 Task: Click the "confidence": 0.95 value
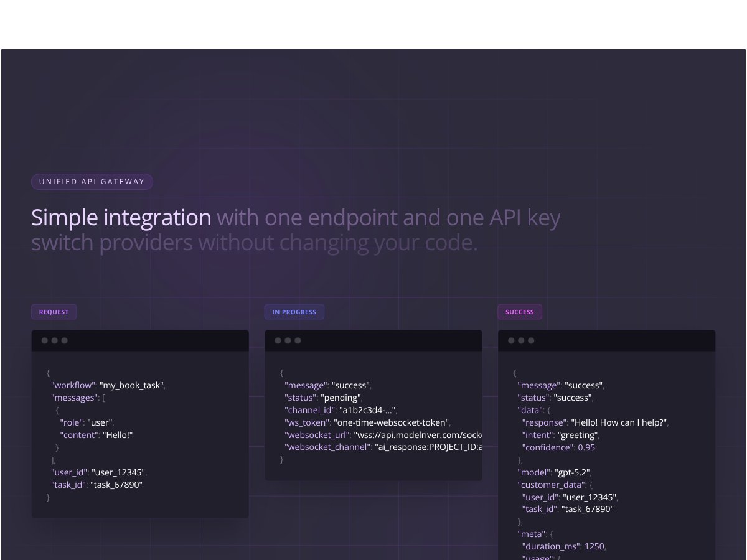[x=560, y=447]
